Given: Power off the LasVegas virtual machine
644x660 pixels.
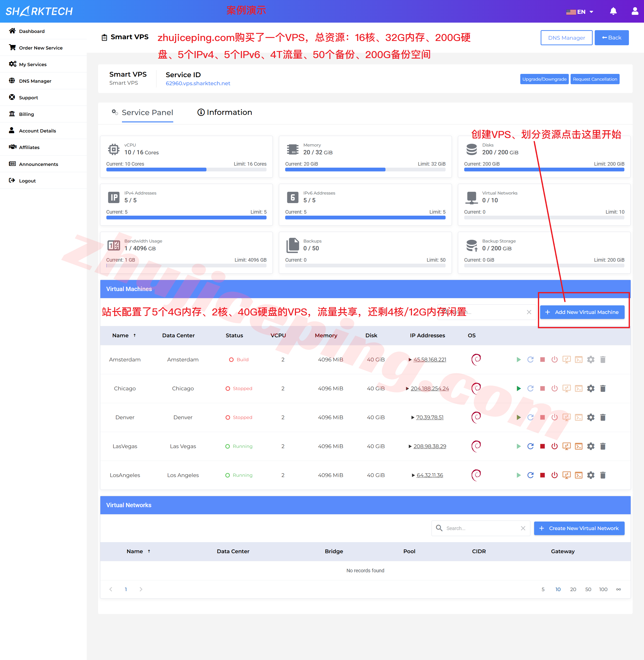Looking at the screenshot, I should (x=554, y=446).
